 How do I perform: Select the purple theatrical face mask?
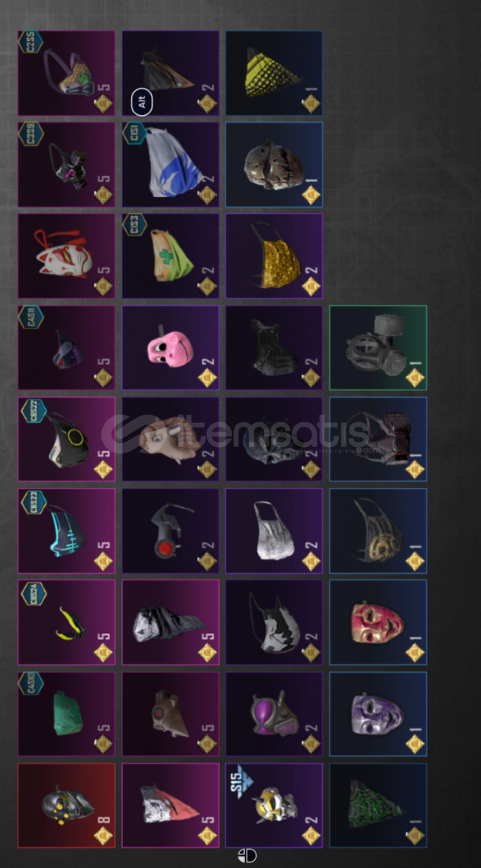tap(378, 714)
